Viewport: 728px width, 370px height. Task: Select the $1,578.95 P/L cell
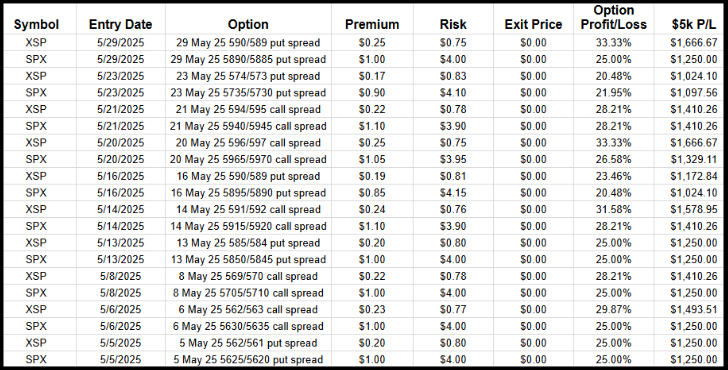point(694,209)
